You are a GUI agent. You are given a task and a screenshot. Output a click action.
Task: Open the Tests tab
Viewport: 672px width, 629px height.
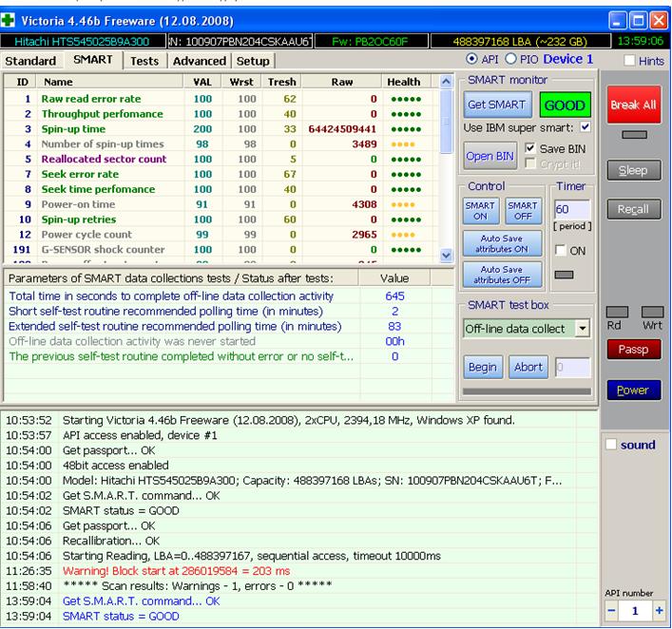(144, 61)
